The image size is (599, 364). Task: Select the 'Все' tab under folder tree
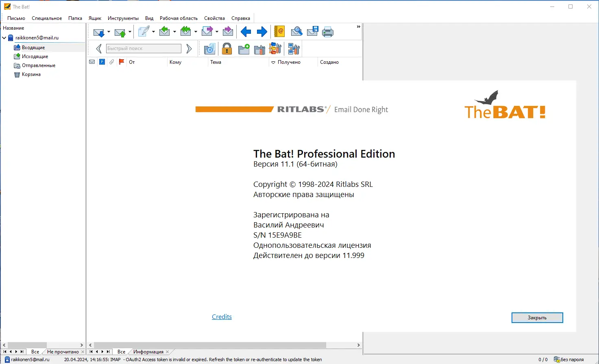click(x=35, y=352)
